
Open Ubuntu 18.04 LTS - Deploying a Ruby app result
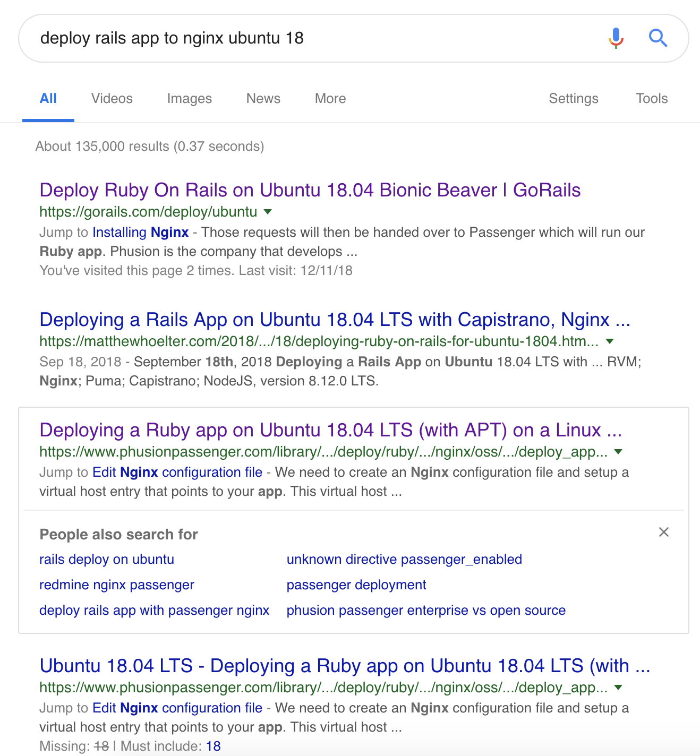coord(345,666)
